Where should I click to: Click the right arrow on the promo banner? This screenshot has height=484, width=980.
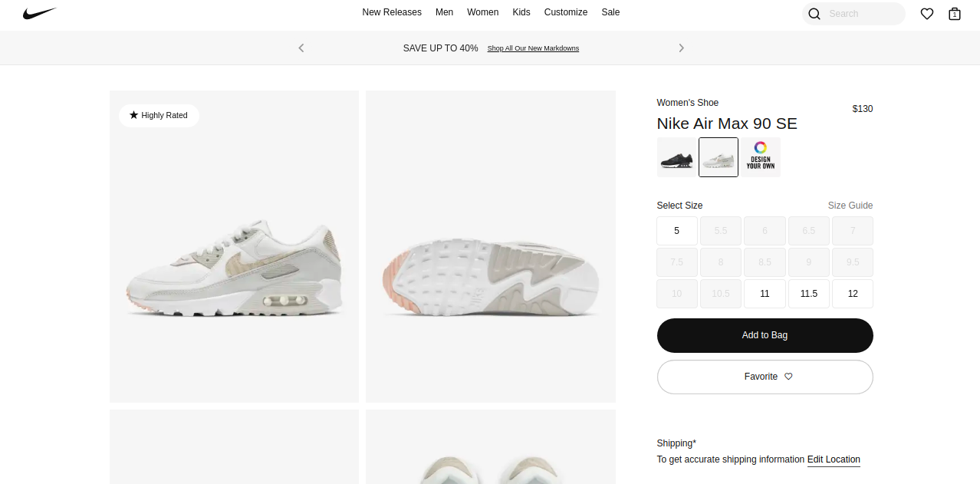[x=681, y=48]
